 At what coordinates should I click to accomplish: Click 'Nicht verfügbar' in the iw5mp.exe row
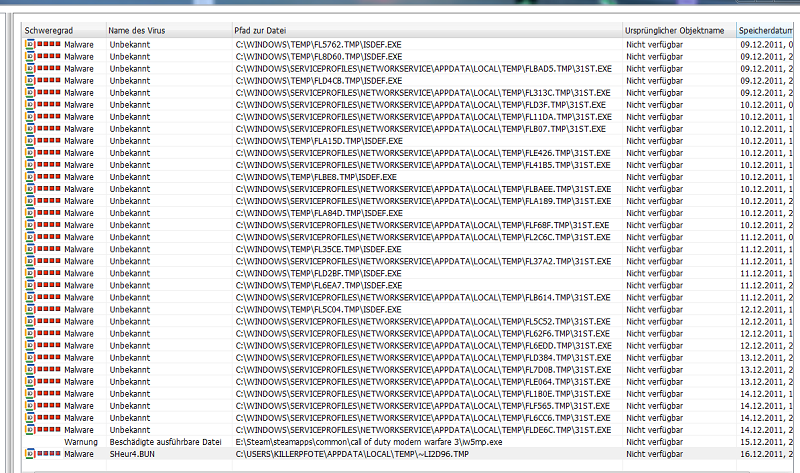655,442
